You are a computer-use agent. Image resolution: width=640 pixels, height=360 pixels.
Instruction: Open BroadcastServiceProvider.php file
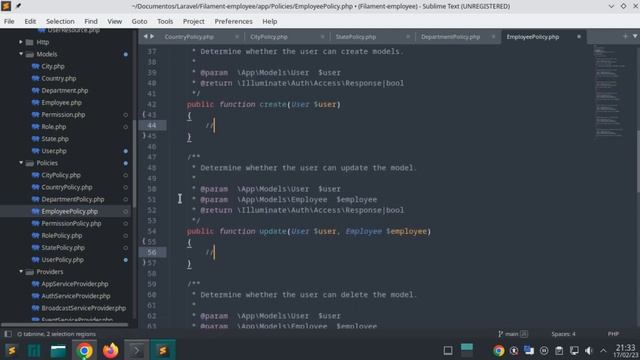[x=84, y=308]
